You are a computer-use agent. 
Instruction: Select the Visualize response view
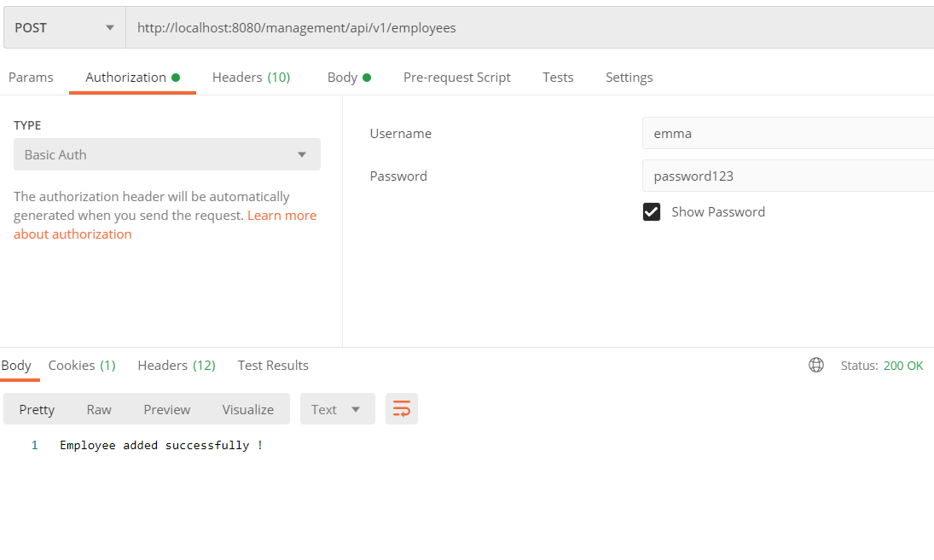(247, 410)
